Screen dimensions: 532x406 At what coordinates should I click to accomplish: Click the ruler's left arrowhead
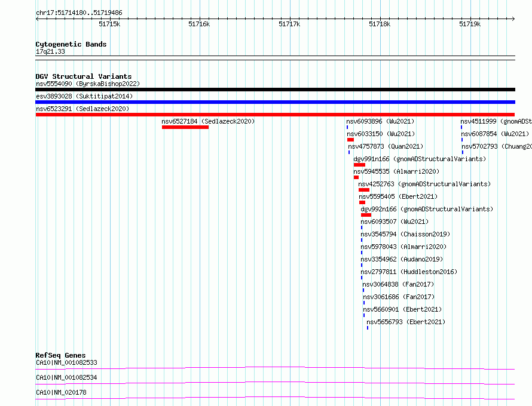[x=37, y=19]
